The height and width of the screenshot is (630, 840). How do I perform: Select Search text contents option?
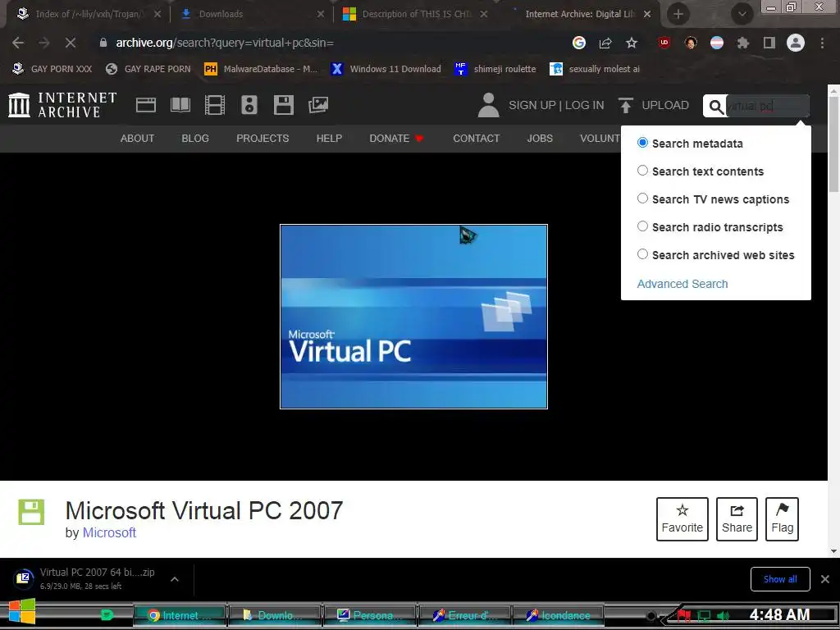(x=642, y=171)
